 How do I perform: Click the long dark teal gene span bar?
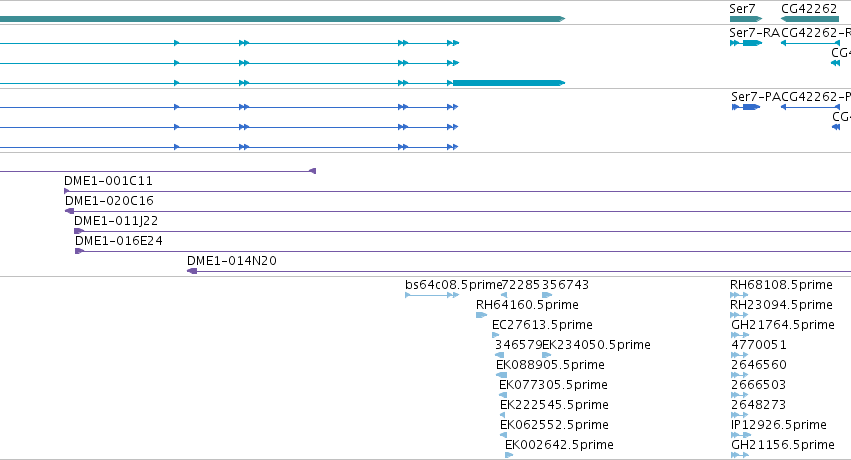click(x=282, y=19)
